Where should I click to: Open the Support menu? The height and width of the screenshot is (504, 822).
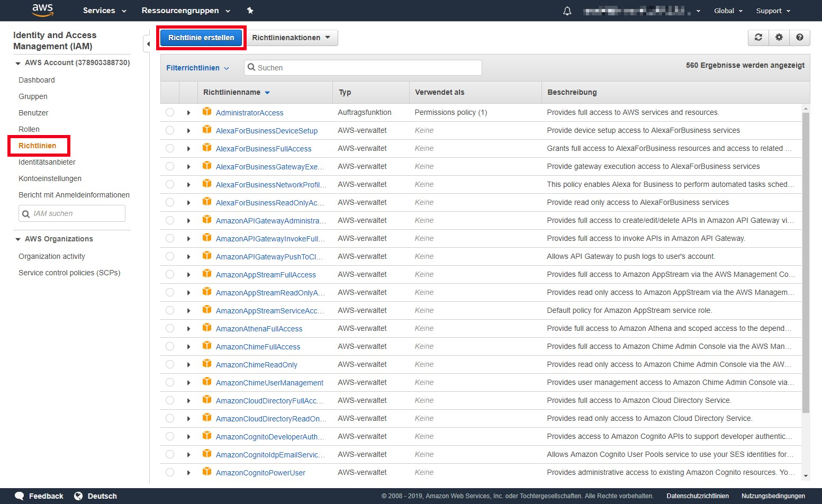(773, 11)
